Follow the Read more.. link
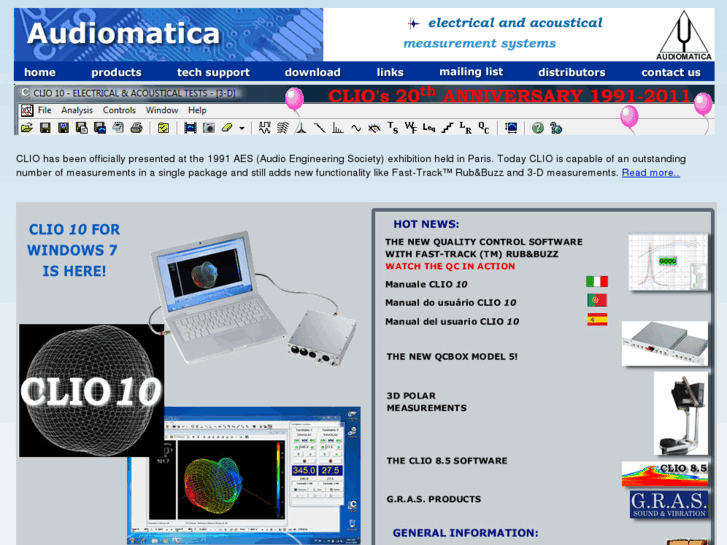This screenshot has width=727, height=545. [x=650, y=173]
